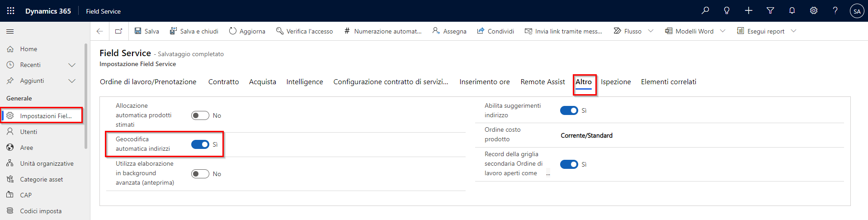The image size is (868, 220).
Task: Toggle Utilizza elaborazione in background switch
Action: pyautogui.click(x=200, y=174)
